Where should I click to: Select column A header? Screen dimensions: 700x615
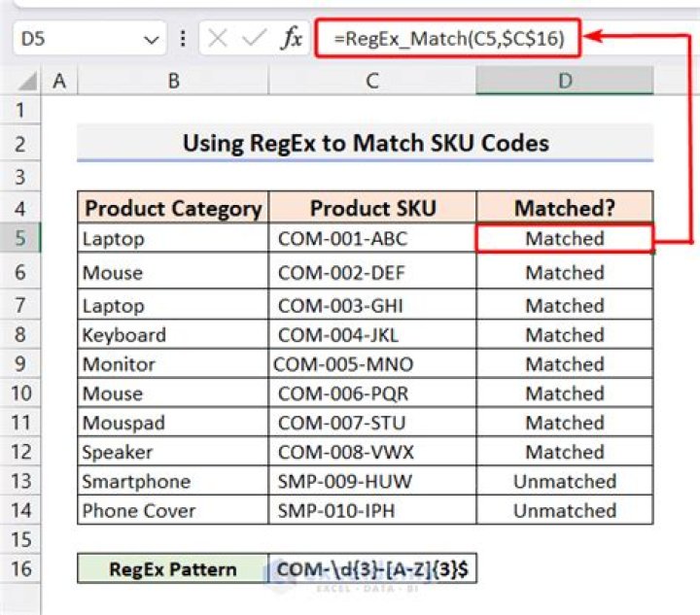pos(59,82)
